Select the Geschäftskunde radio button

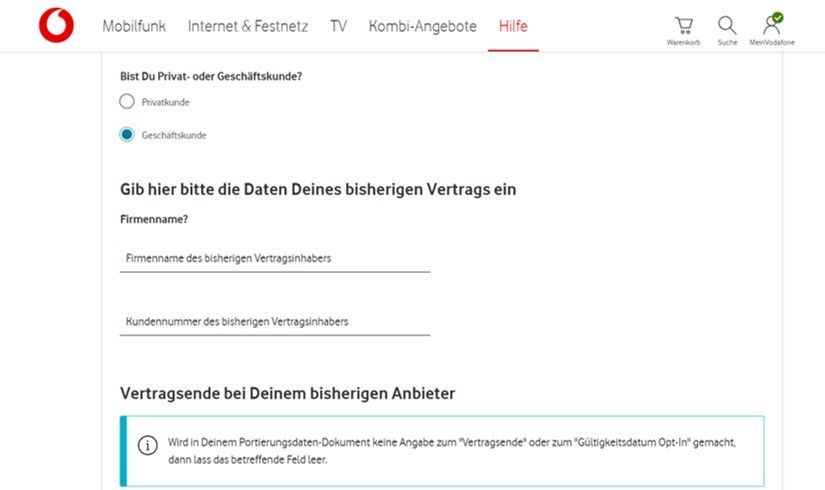coord(127,134)
